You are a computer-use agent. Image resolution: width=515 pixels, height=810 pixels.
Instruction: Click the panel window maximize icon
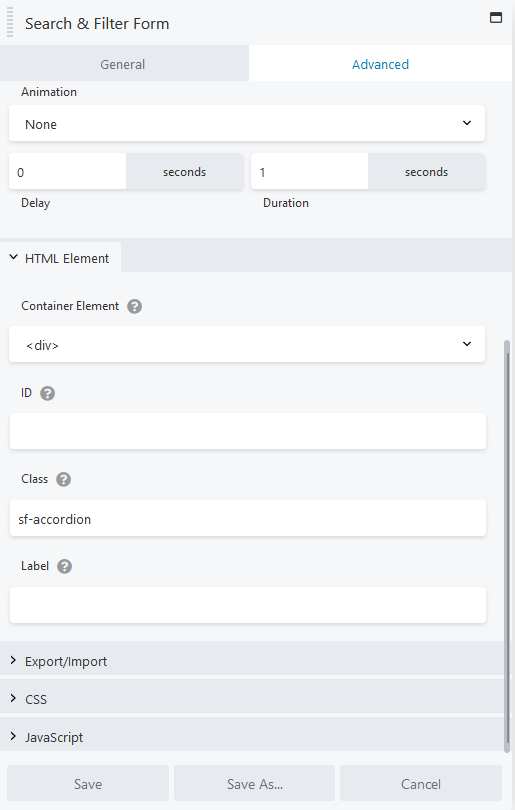tap(495, 18)
